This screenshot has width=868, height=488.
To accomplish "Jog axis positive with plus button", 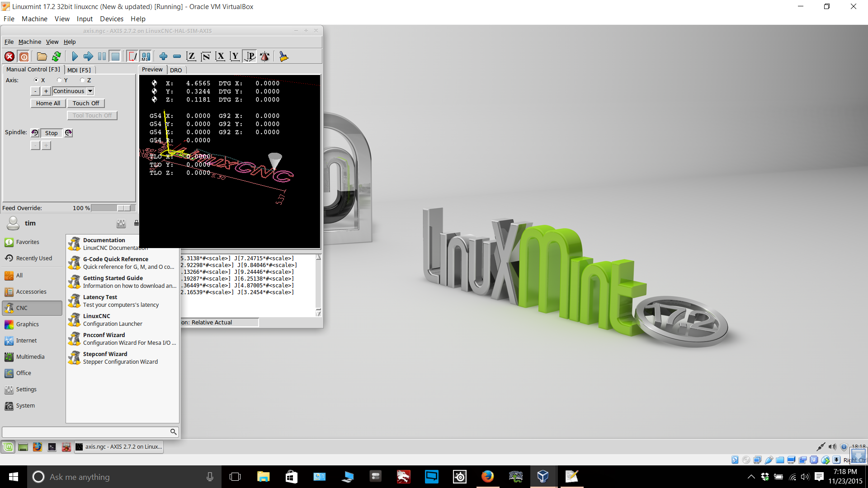I will pos(46,91).
